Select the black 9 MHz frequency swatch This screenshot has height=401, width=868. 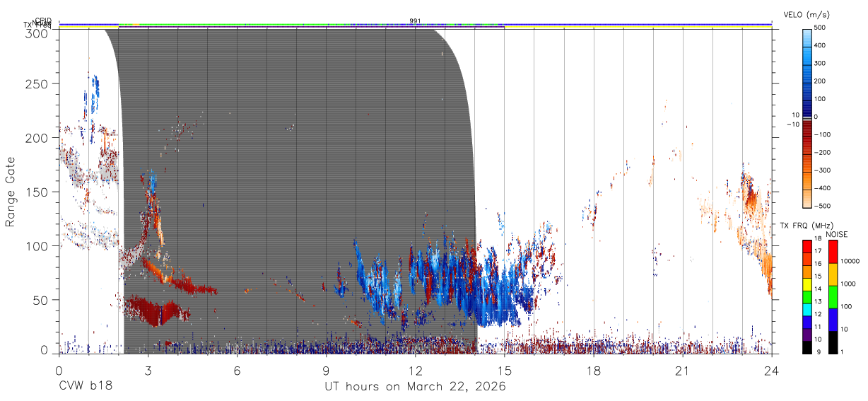807,347
